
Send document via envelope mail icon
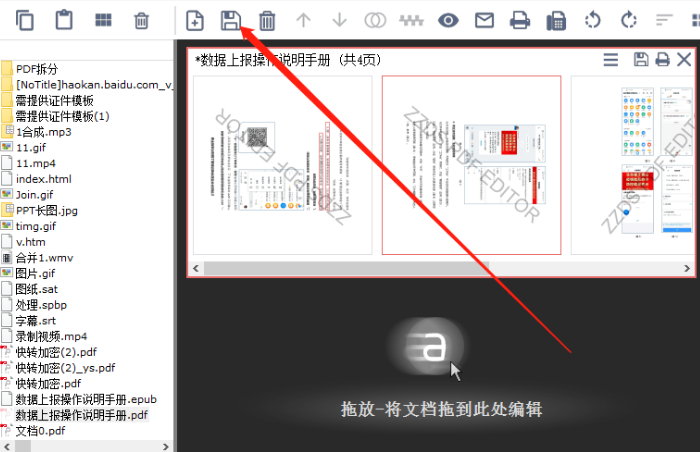pyautogui.click(x=484, y=20)
